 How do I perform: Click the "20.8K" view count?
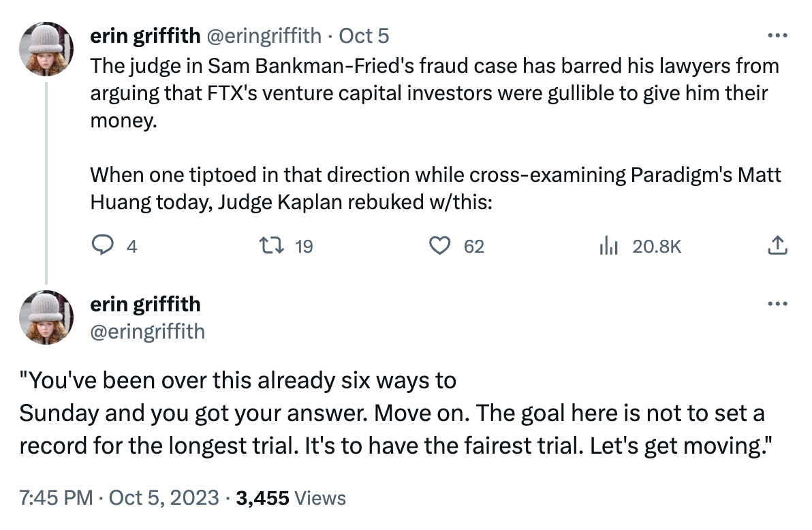tap(656, 247)
